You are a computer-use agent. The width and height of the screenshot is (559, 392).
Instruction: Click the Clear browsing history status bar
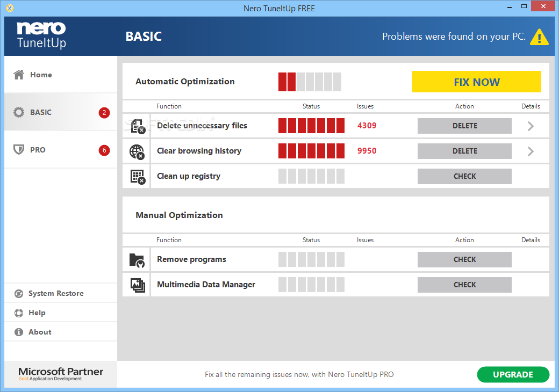[x=311, y=151]
